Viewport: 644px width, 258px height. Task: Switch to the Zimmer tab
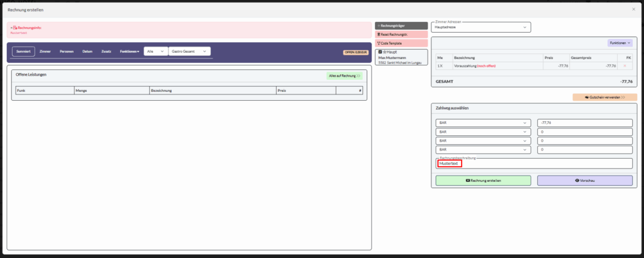pyautogui.click(x=45, y=52)
